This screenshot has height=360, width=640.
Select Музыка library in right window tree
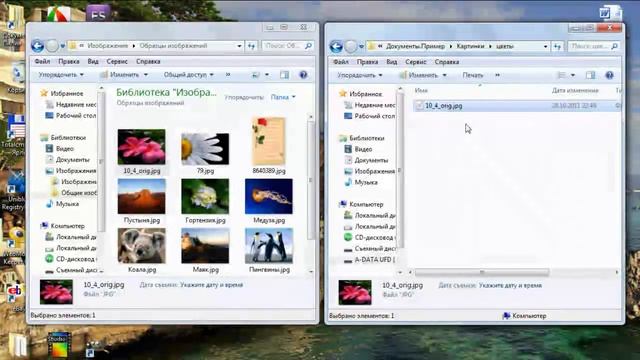coord(365,182)
